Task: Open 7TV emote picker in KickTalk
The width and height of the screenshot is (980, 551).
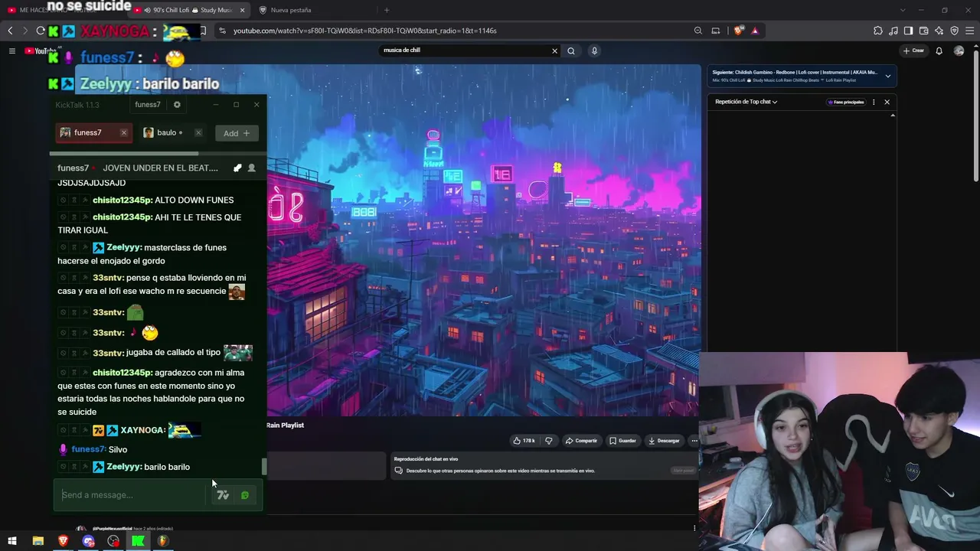Action: [223, 495]
